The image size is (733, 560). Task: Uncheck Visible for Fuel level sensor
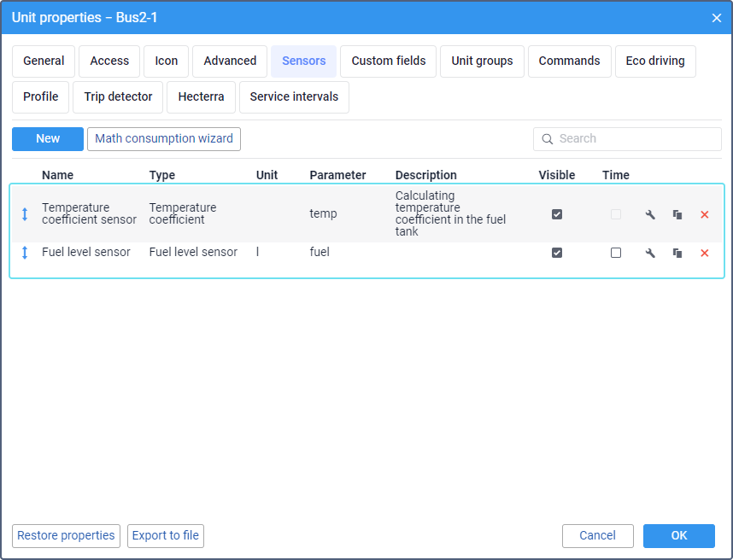pyautogui.click(x=557, y=253)
